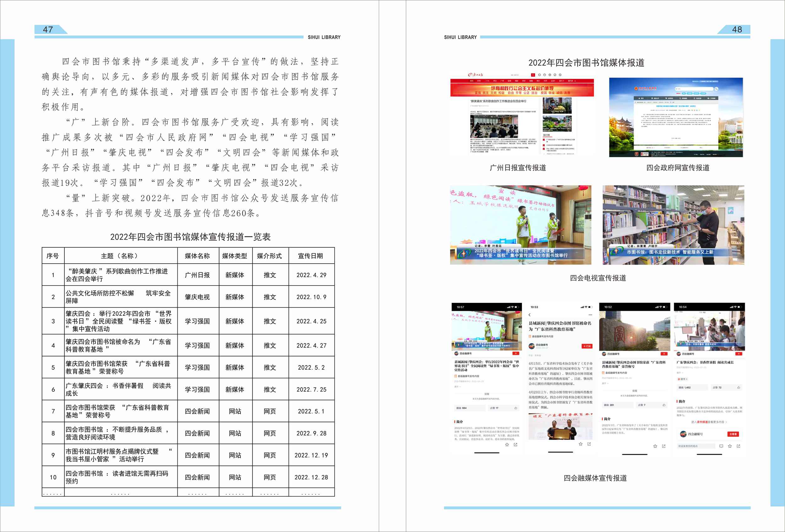The width and height of the screenshot is (785, 532).
Task: Click SIHUI LIBRARY header on page 48
Action: coord(460,37)
